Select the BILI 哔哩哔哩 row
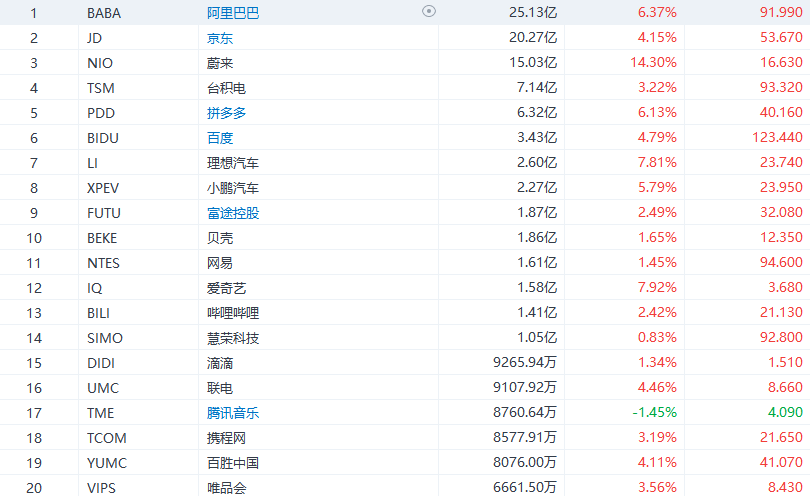This screenshot has height=496, width=810. 405,313
